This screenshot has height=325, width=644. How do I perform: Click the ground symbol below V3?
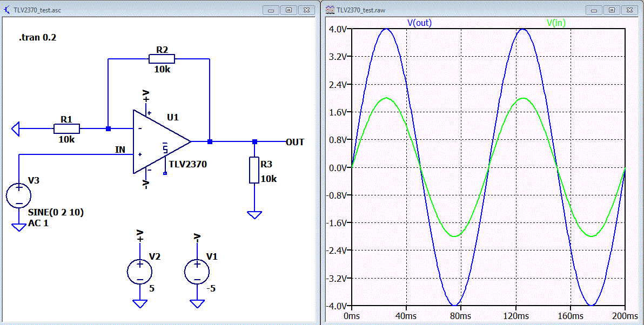point(18,227)
